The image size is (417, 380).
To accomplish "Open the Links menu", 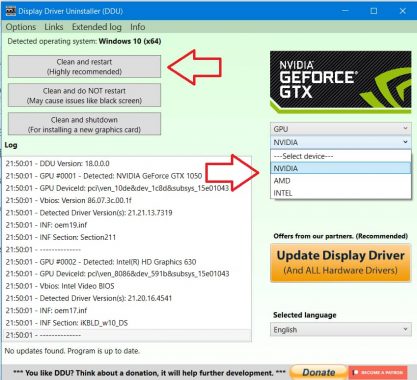I will (54, 27).
